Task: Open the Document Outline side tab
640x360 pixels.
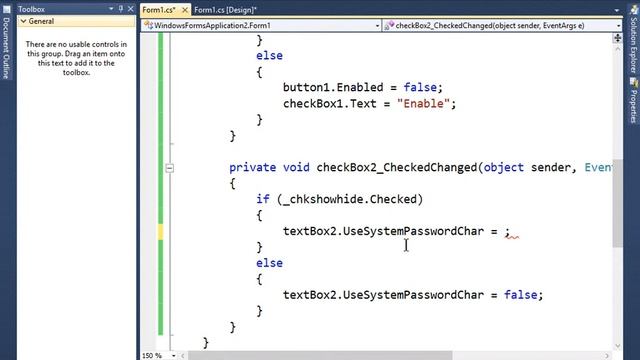Action: tap(6, 48)
